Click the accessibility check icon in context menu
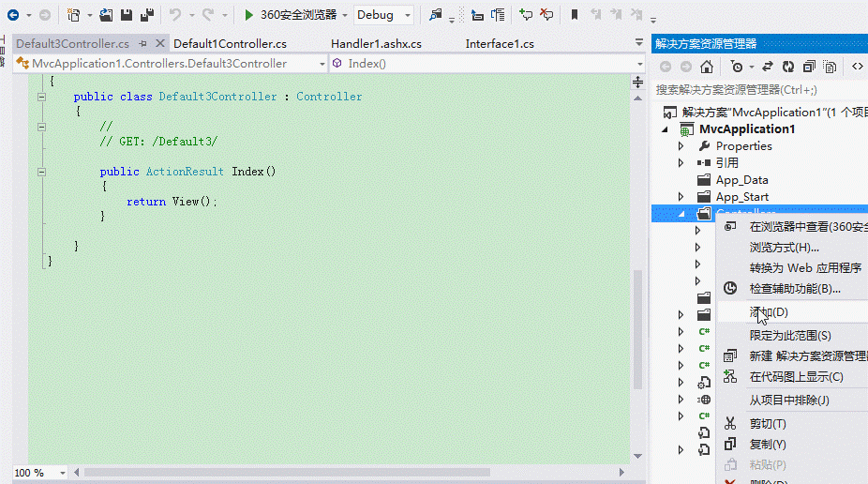Viewport: 868px width, 484px height. [730, 288]
